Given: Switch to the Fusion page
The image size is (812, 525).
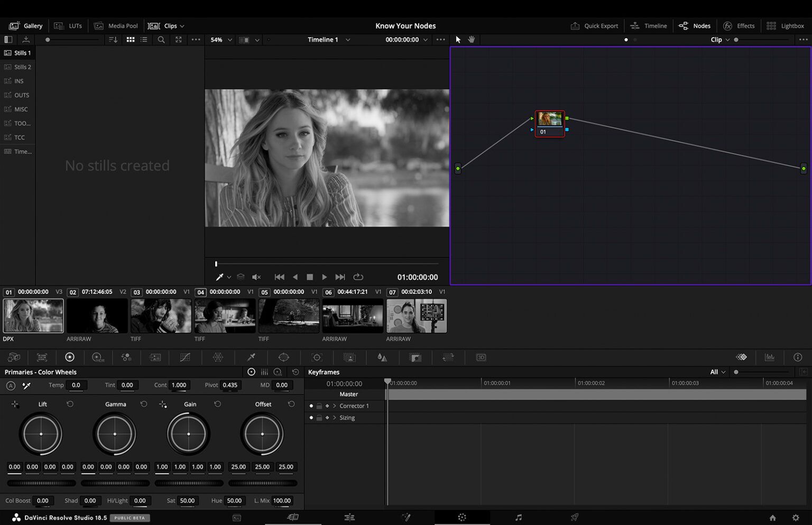Looking at the screenshot, I should (407, 517).
